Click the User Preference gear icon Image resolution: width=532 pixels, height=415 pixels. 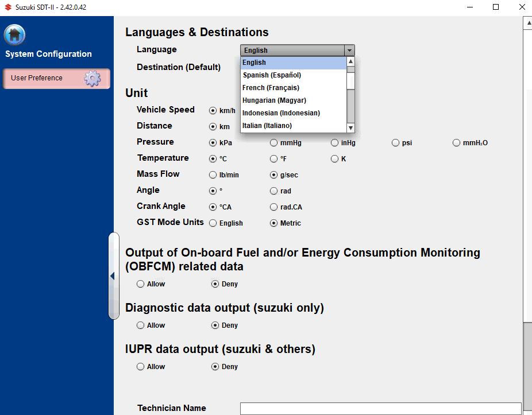pyautogui.click(x=92, y=79)
